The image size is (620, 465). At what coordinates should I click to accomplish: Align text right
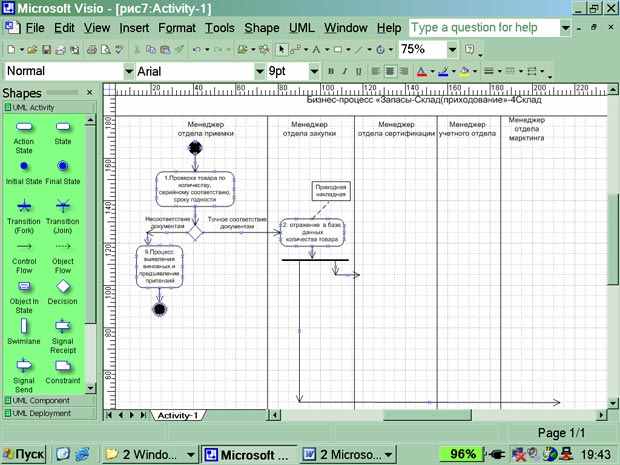click(404, 71)
